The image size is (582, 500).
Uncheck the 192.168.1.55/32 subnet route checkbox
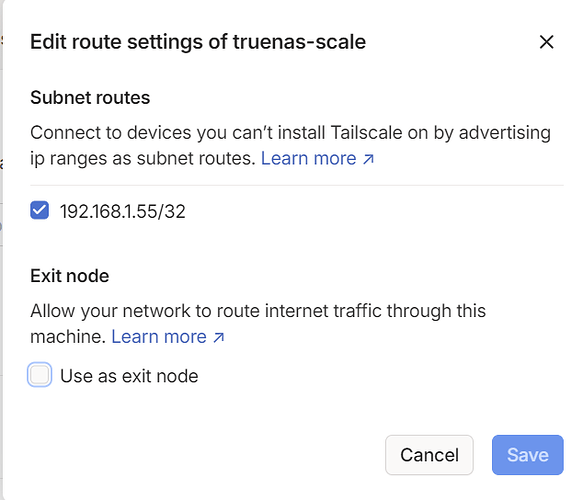click(x=39, y=210)
